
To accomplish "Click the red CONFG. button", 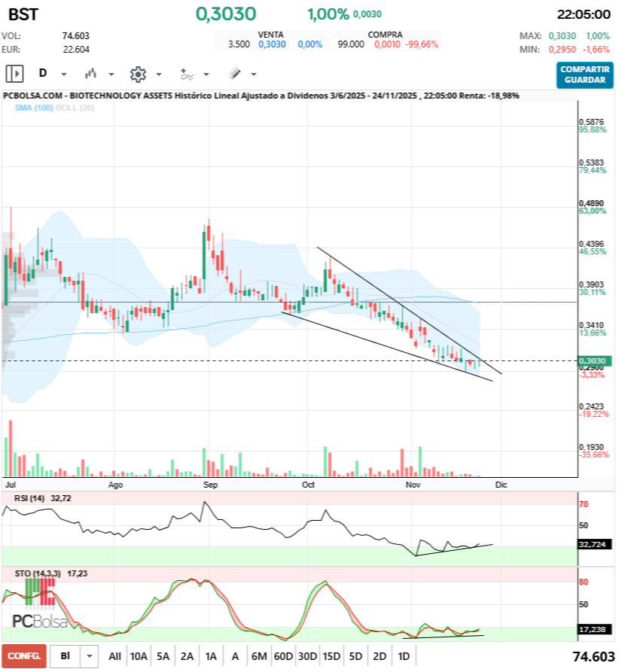I will pos(24,656).
